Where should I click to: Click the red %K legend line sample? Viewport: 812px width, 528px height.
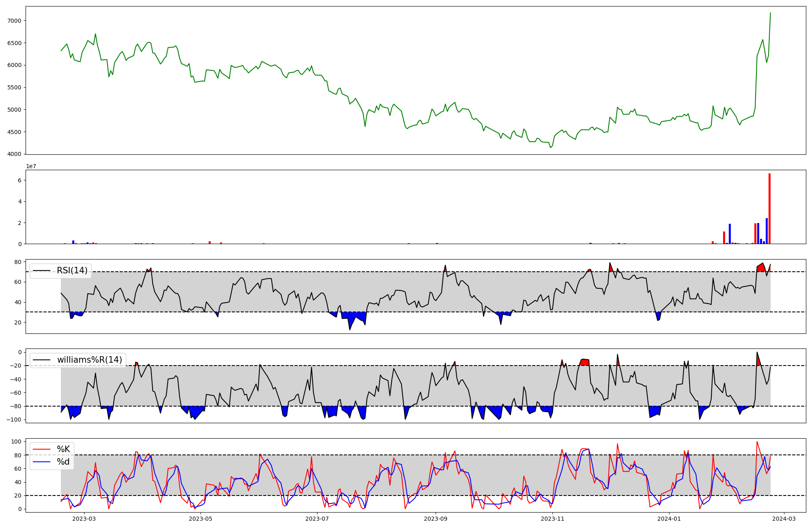point(42,449)
